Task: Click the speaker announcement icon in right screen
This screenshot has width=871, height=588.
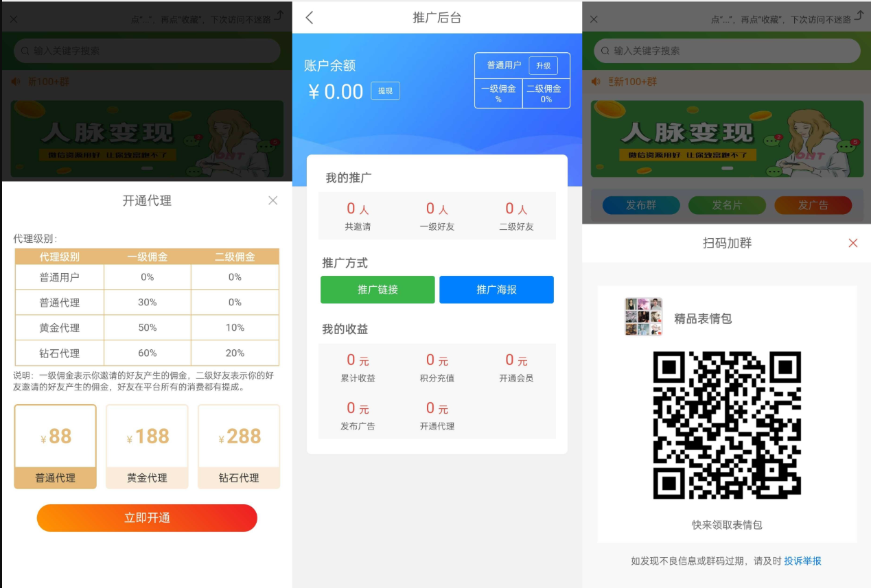Action: pos(595,82)
